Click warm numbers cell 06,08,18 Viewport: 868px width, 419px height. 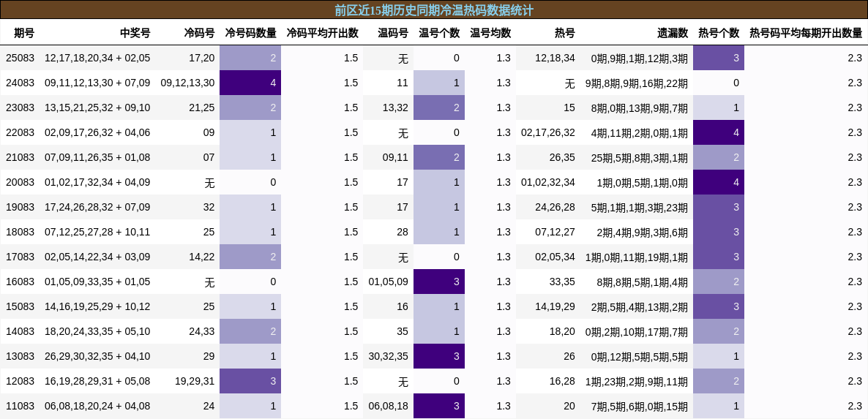[x=388, y=407]
